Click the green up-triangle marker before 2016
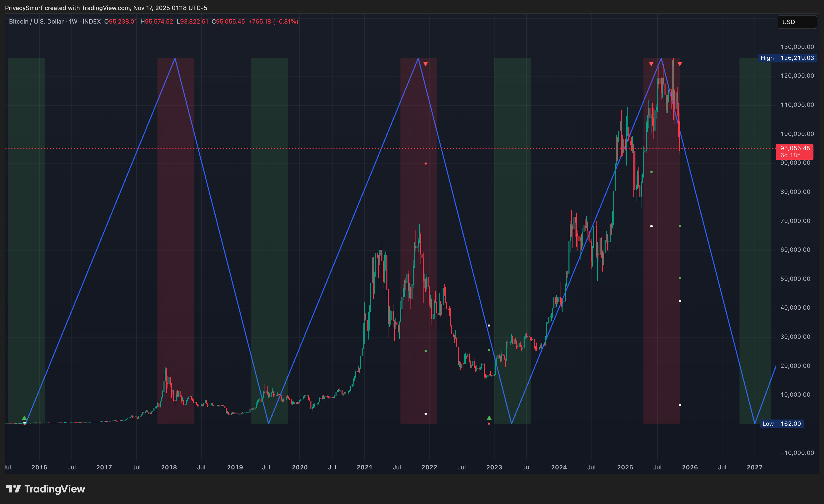This screenshot has width=824, height=504. coord(24,418)
